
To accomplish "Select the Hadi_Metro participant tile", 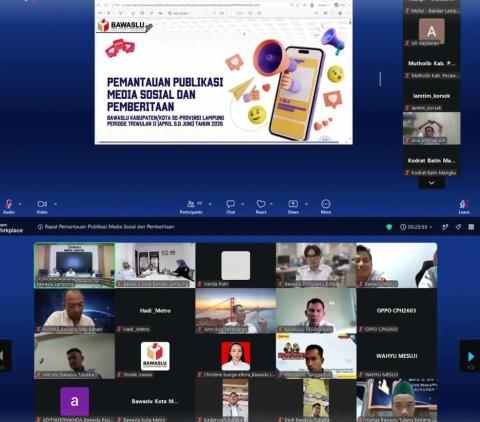I will coord(155,311).
